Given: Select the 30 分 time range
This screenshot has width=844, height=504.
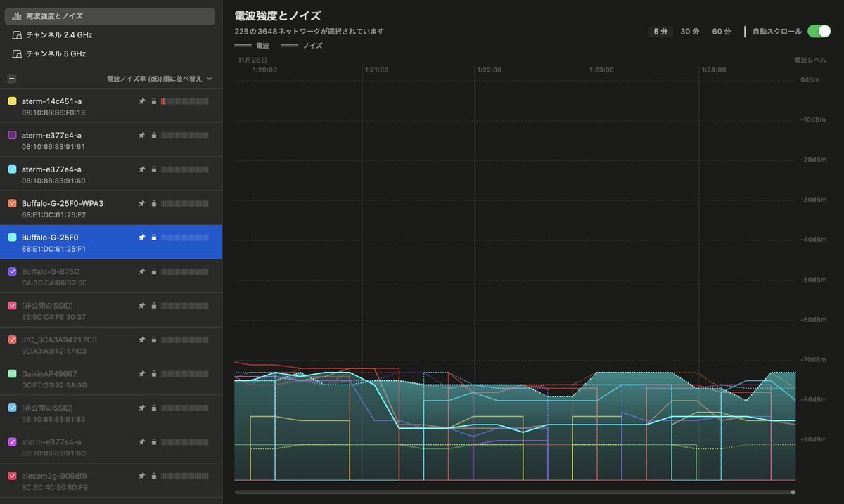Looking at the screenshot, I should pos(689,32).
